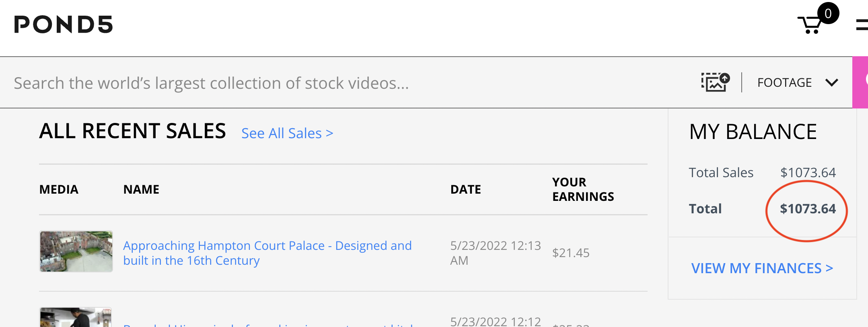Click the second sale's video thumbnail
868x327 pixels.
(x=76, y=317)
